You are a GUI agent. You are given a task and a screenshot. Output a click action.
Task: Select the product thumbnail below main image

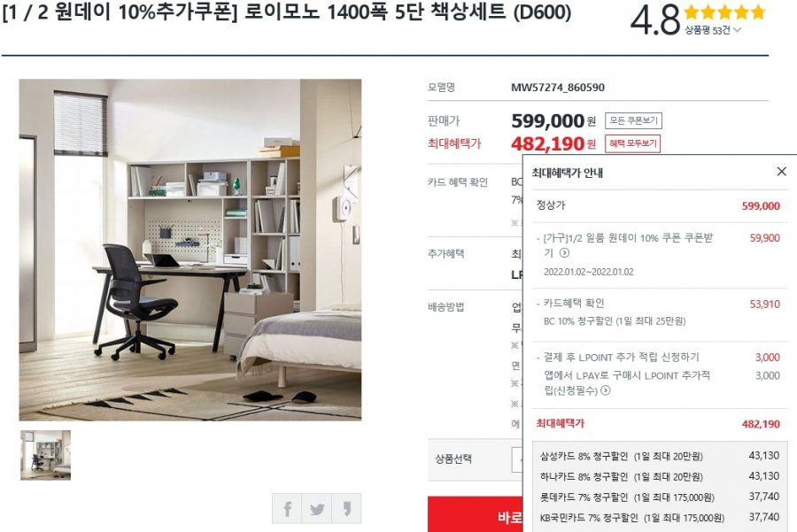[x=46, y=455]
